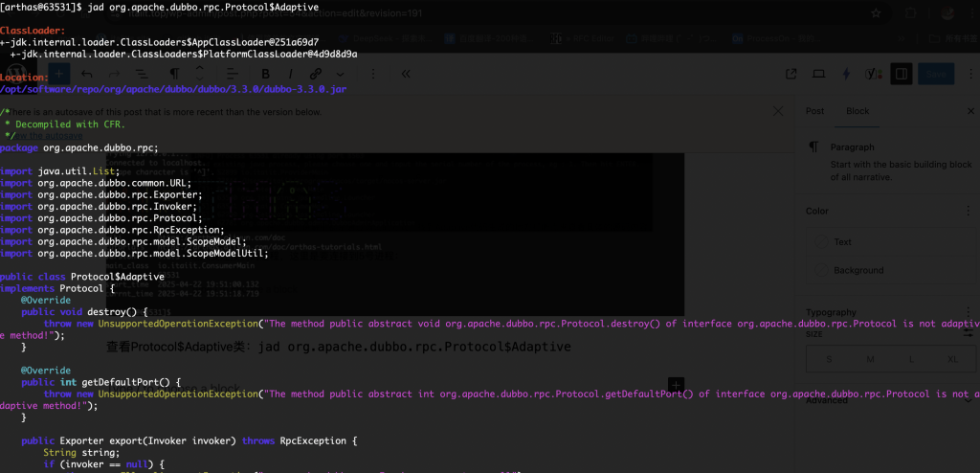Viewport: 980px width, 473px height.
Task: Click the Save button in WordPress editor
Action: point(936,74)
